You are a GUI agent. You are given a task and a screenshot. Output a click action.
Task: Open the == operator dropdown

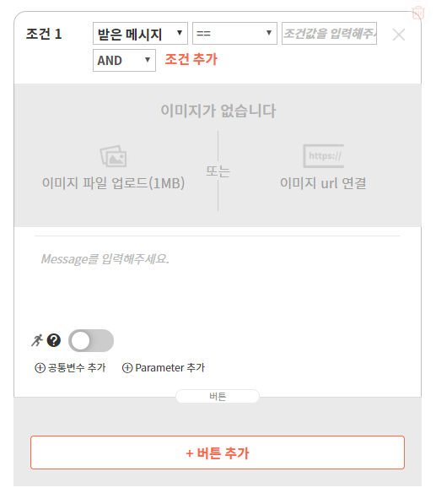click(x=234, y=34)
